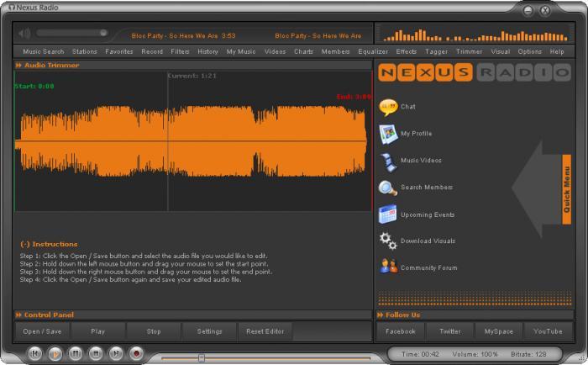Click the Open / Save button
Viewport: 588px width, 365px height.
click(42, 331)
